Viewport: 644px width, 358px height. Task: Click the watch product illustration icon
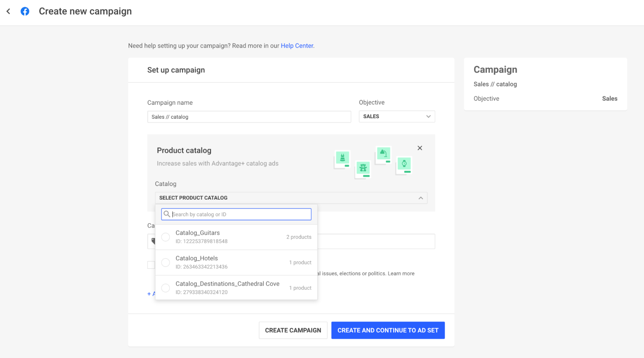[x=404, y=164]
